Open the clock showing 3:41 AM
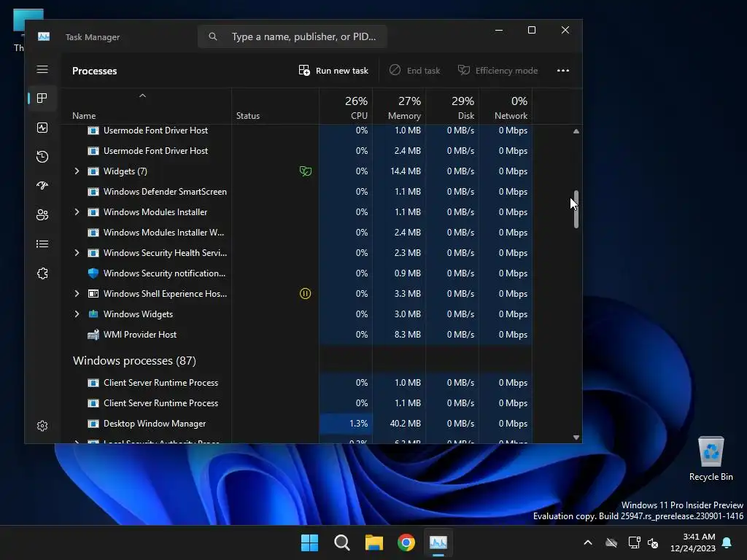The width and height of the screenshot is (747, 560). point(693,542)
